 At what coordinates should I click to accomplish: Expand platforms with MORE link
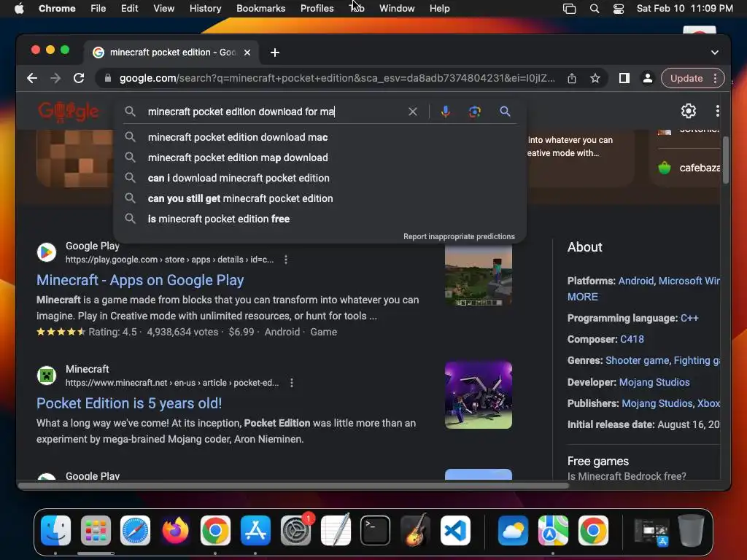(x=582, y=297)
